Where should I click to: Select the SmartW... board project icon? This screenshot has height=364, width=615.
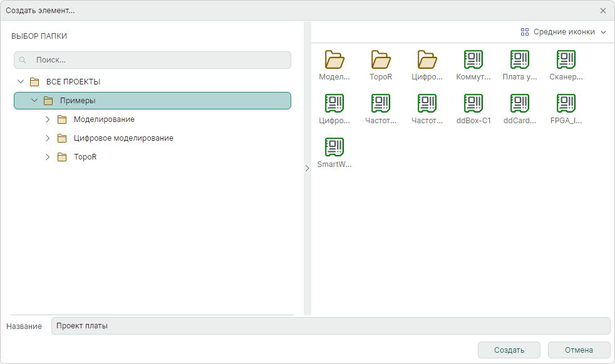click(334, 148)
